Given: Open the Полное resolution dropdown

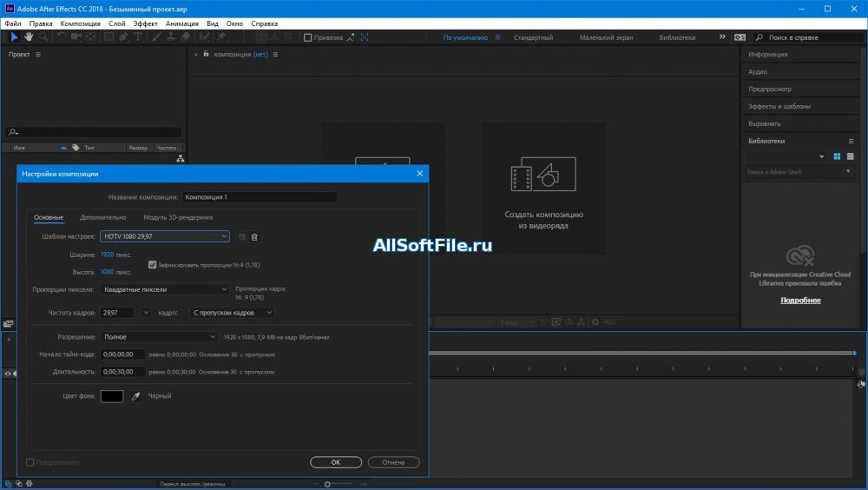Looking at the screenshot, I should [x=159, y=336].
